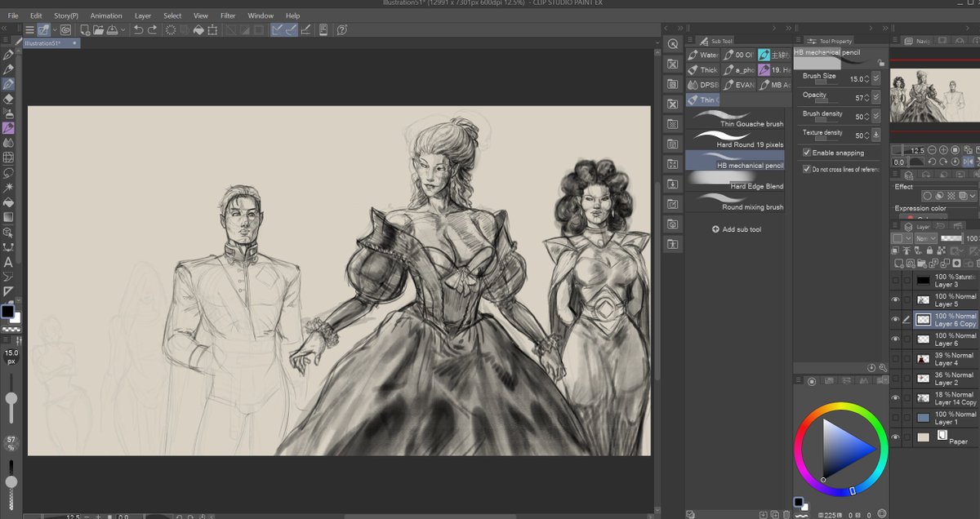Hide Layer 14 Copy via eye icon

point(895,398)
